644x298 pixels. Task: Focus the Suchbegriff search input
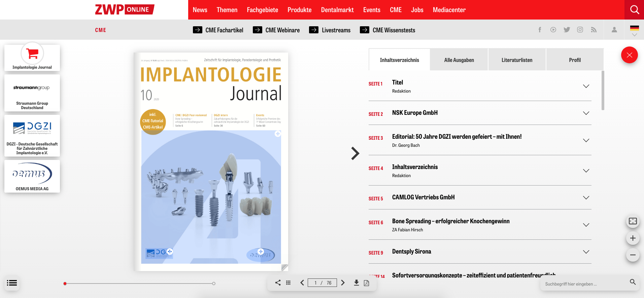[x=585, y=284]
